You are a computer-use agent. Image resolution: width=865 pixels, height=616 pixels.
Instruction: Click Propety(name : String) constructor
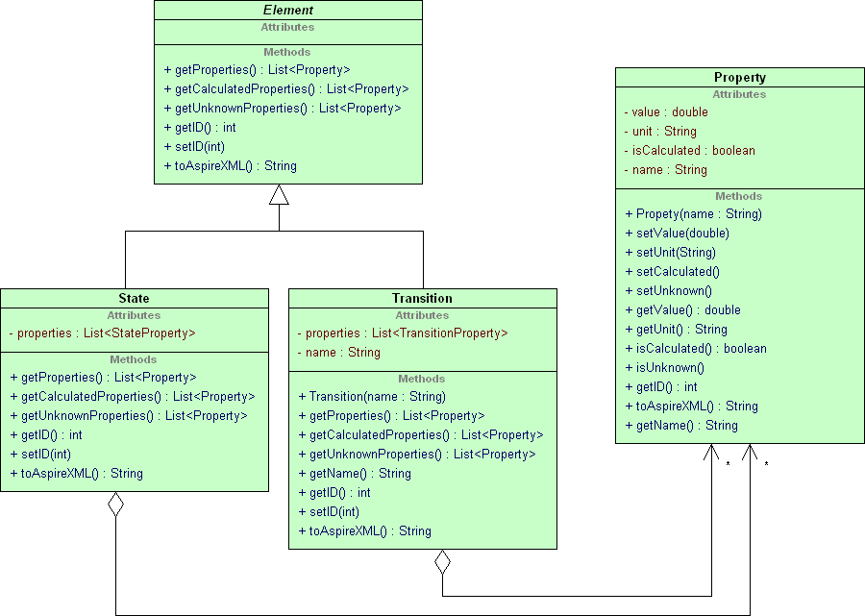(x=693, y=214)
